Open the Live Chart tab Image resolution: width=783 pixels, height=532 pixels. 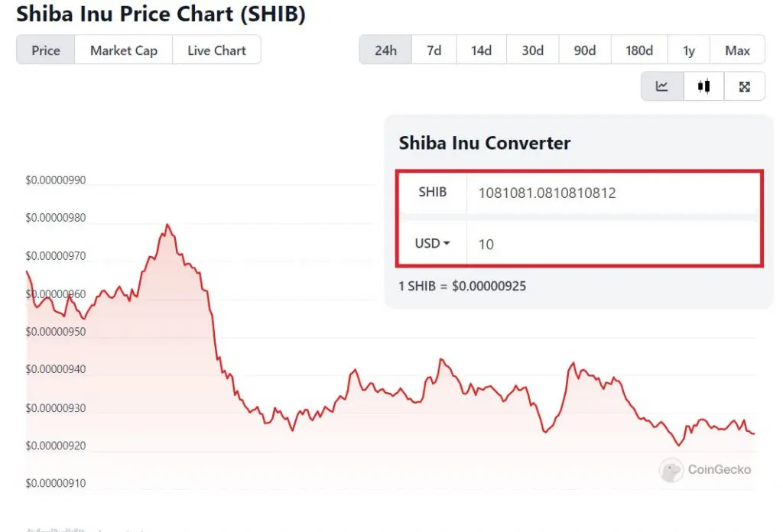click(x=216, y=50)
